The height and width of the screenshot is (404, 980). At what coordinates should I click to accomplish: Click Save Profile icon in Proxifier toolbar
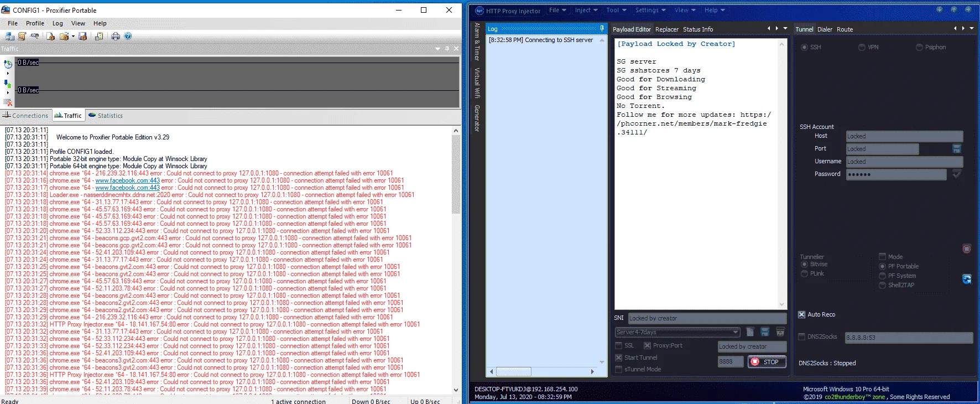pyautogui.click(x=83, y=36)
